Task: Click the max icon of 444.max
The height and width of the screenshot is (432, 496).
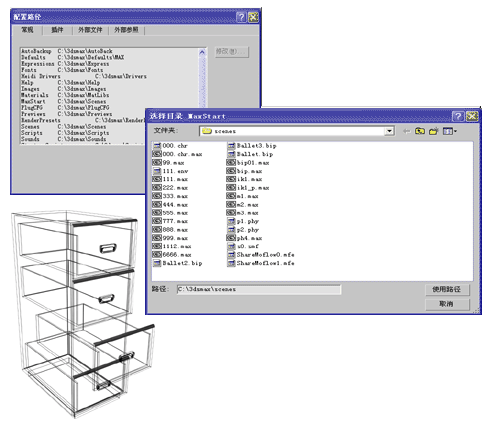Action: tap(157, 205)
